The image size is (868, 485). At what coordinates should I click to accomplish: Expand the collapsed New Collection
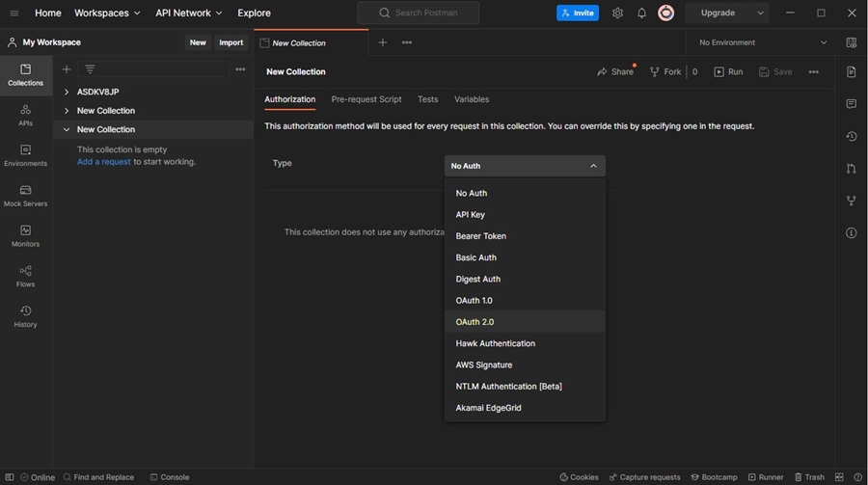[67, 111]
